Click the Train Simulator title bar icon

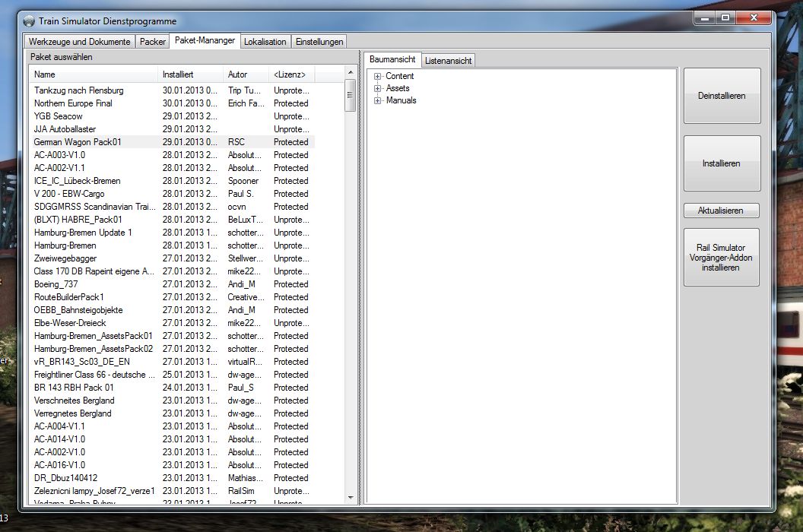pos(29,21)
